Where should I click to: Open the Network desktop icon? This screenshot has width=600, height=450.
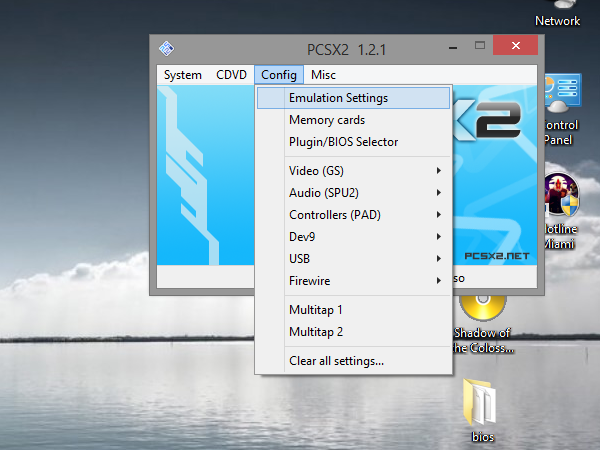click(x=558, y=14)
